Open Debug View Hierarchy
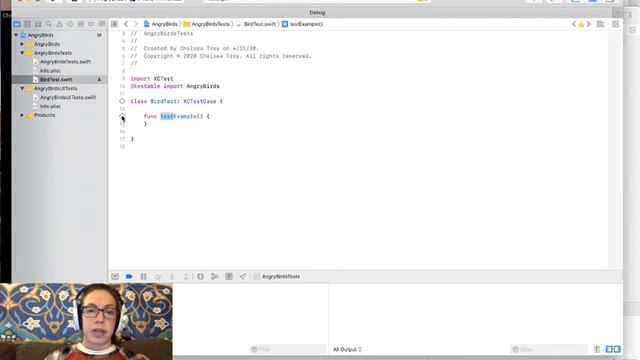This screenshot has height=360, width=640. (200, 276)
